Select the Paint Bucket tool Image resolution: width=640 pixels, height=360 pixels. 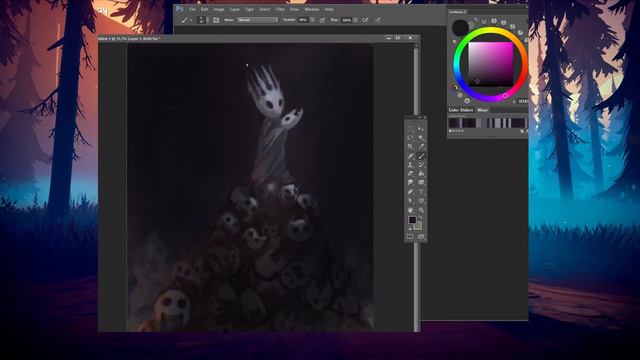click(421, 173)
